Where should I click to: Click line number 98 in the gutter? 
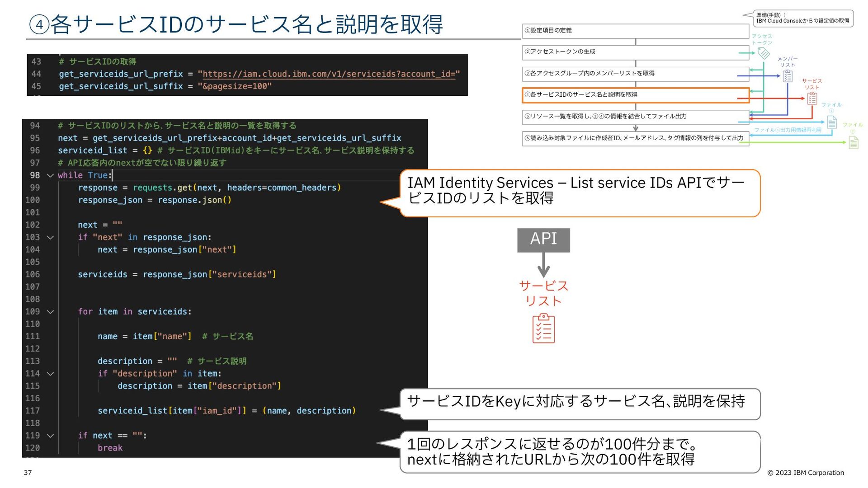(x=35, y=175)
